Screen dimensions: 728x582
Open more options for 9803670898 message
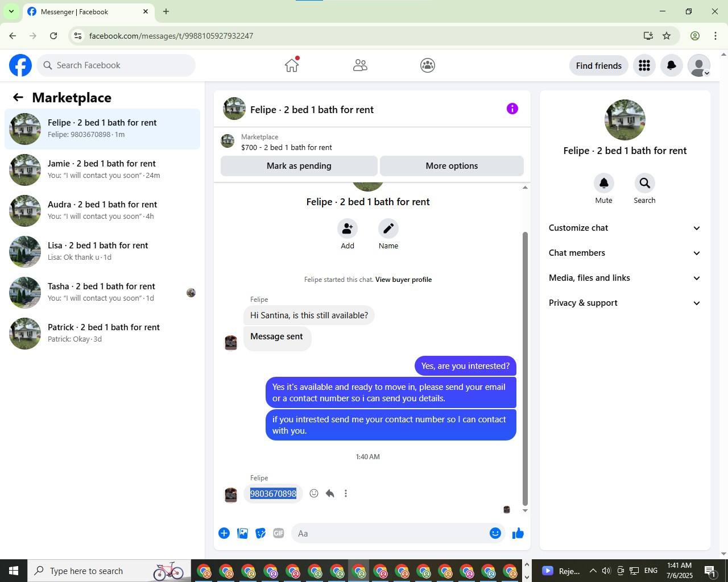click(x=346, y=493)
